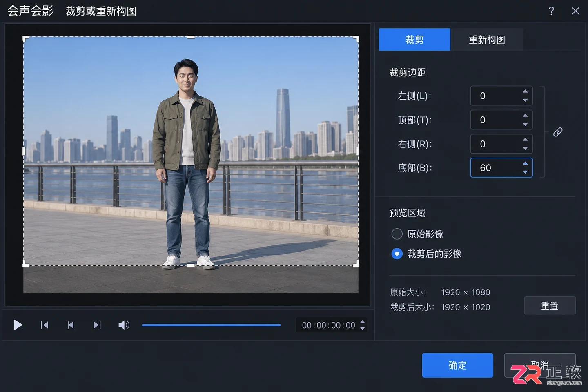Click the playback progress slider
Viewport: 588px width, 392px height.
click(x=211, y=325)
